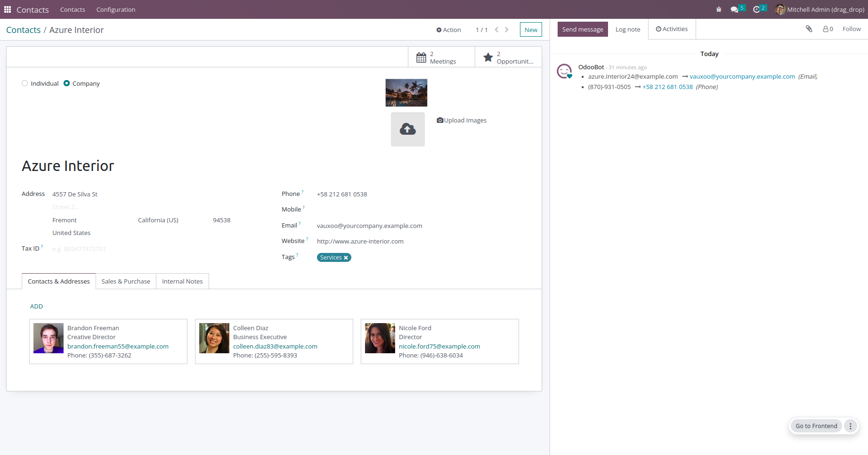Click the 2 Opportunities stat button
This screenshot has height=455, width=868.
(508, 57)
